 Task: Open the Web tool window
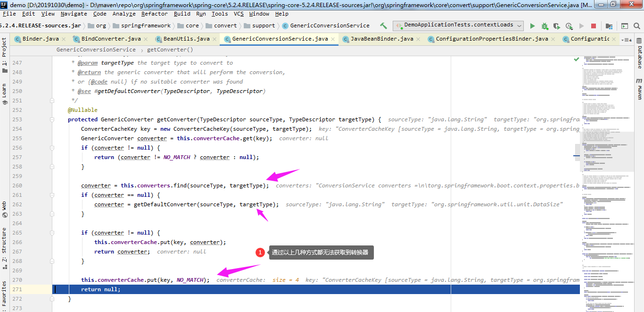point(4,210)
